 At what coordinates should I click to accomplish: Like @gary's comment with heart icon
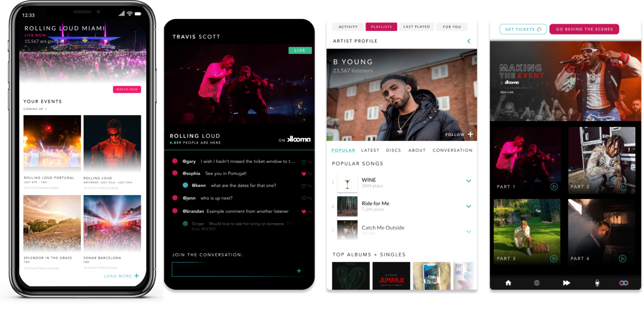[304, 162]
